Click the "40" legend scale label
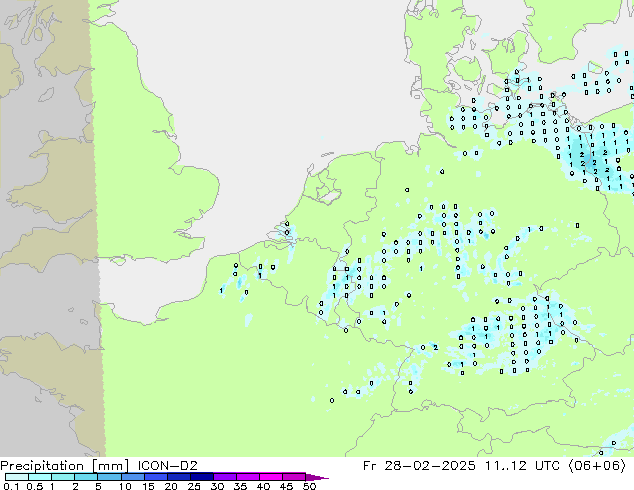 (x=263, y=486)
